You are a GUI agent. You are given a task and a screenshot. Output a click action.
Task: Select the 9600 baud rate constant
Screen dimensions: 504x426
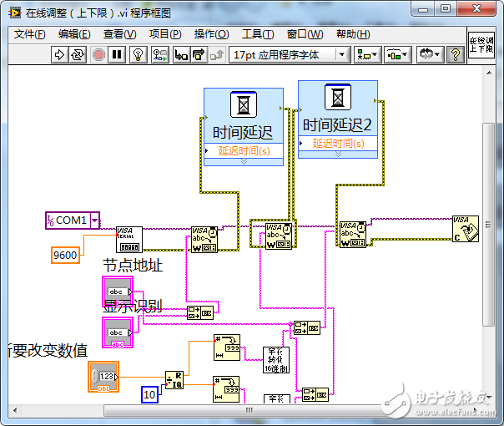tap(65, 255)
